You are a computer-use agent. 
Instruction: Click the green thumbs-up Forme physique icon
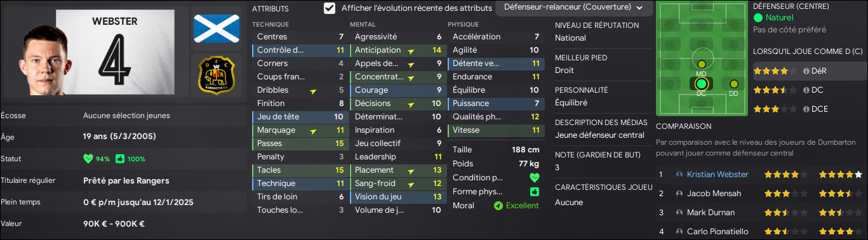tap(534, 191)
